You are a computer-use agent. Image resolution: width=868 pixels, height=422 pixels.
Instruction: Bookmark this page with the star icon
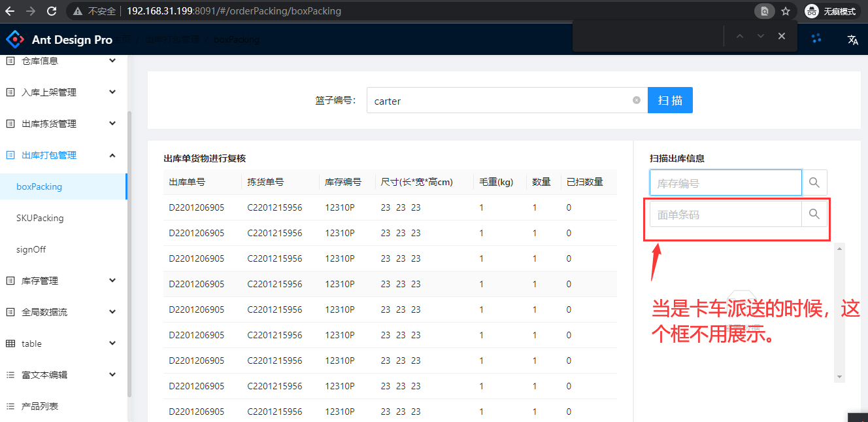[785, 11]
